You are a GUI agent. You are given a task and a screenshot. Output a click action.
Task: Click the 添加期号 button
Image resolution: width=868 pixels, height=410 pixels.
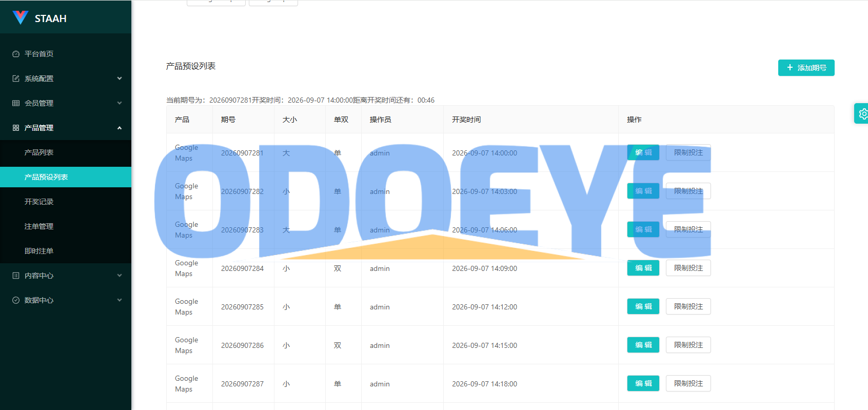click(806, 68)
